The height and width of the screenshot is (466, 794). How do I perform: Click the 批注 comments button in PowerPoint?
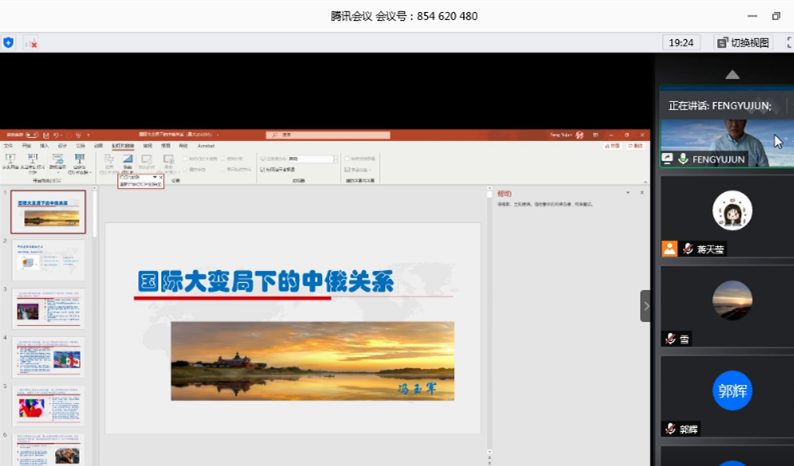click(635, 146)
